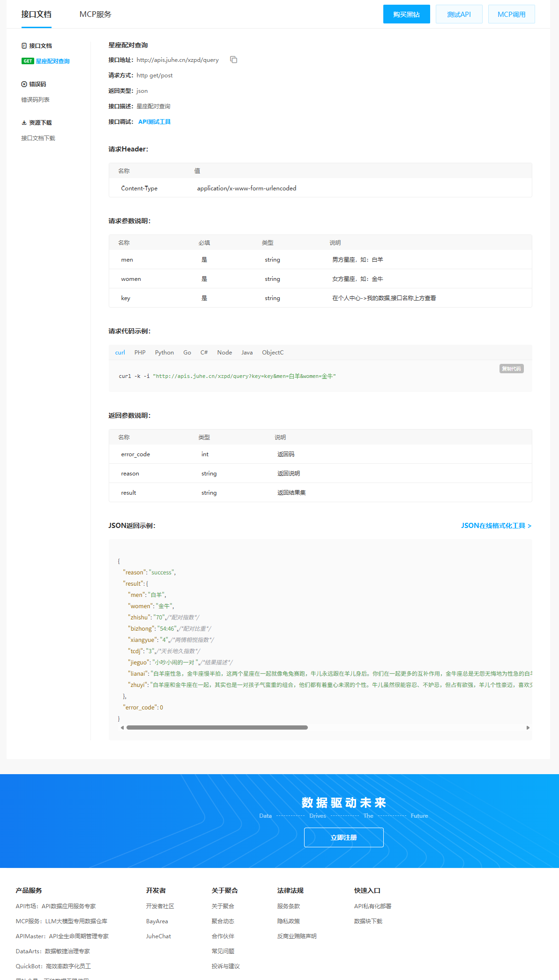Open the 常见问题 footer link

[x=223, y=951]
